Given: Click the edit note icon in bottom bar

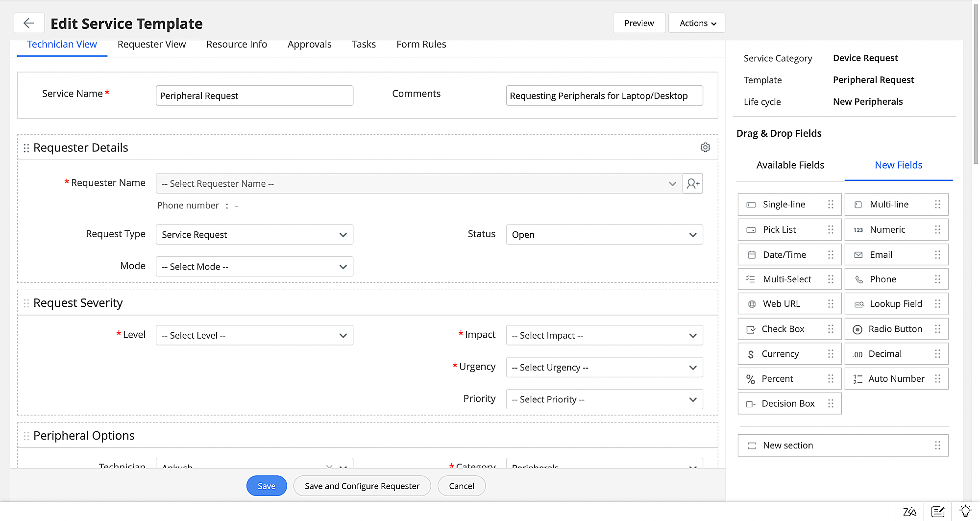Looking at the screenshot, I should pyautogui.click(x=938, y=511).
